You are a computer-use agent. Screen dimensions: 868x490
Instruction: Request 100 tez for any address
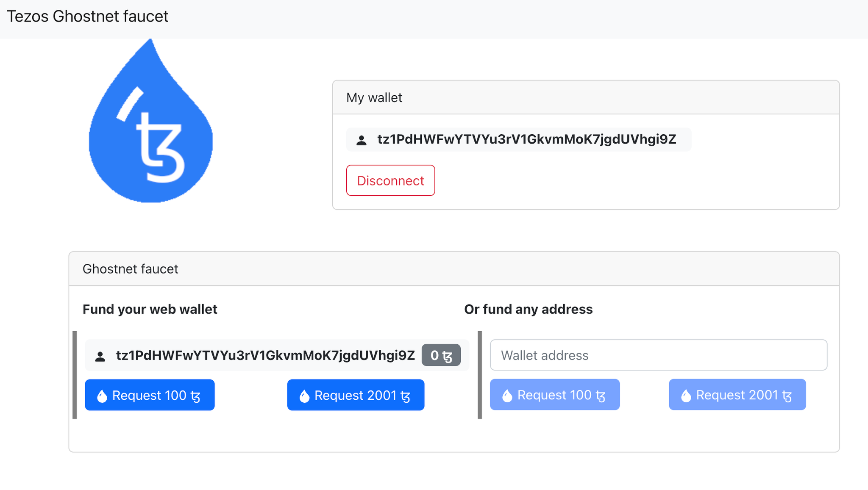pos(555,395)
